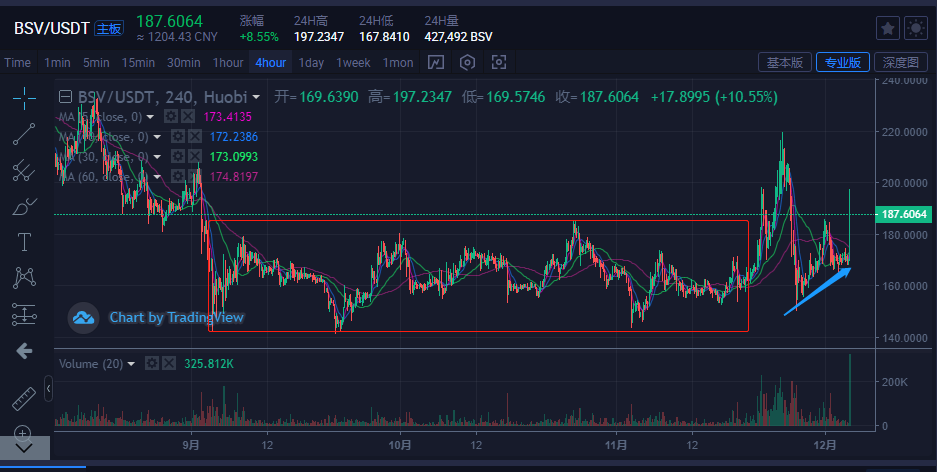
Task: Open settings for MA 10 indicator
Action: coord(177,137)
